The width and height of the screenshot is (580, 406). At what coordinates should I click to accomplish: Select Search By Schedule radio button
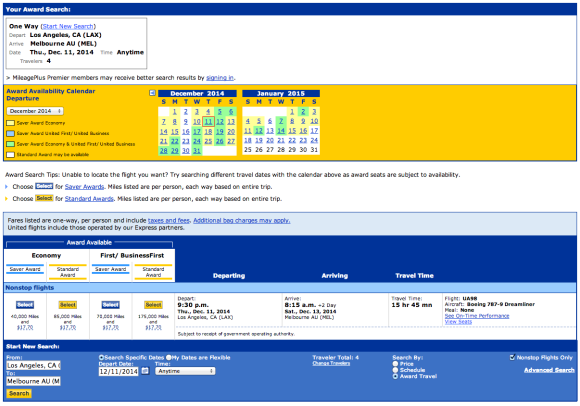click(x=395, y=370)
